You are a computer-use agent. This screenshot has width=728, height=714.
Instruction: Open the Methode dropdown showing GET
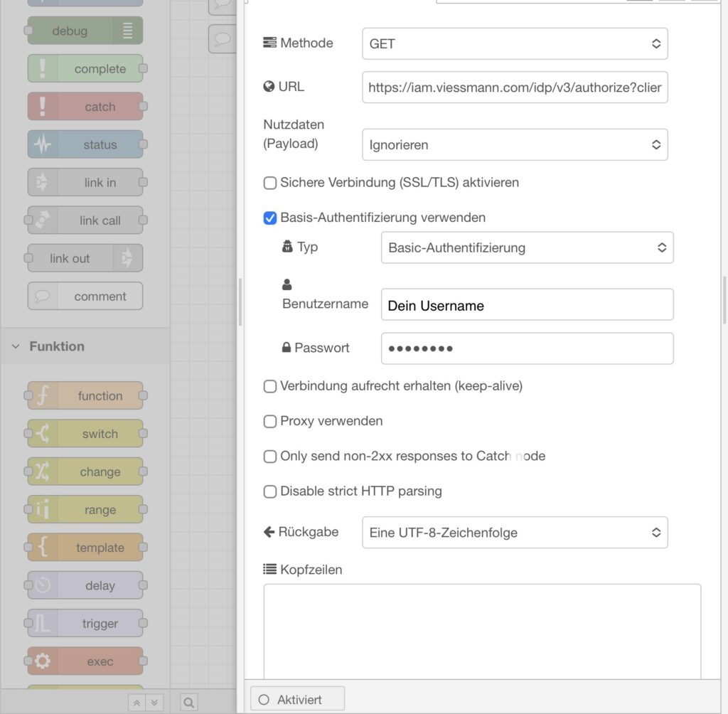[514, 43]
